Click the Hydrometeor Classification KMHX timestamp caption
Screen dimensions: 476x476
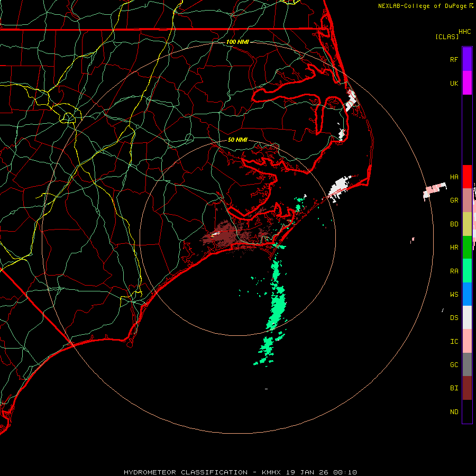click(x=240, y=472)
